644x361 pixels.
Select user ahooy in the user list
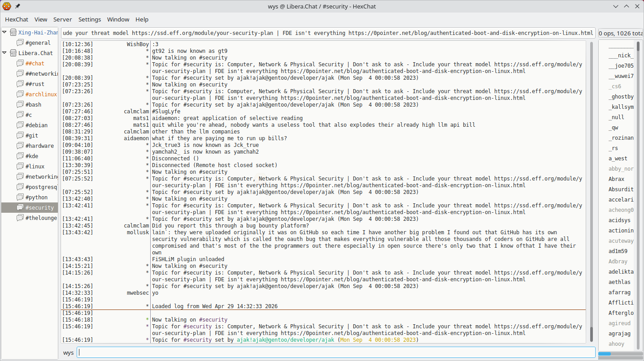tap(616, 344)
